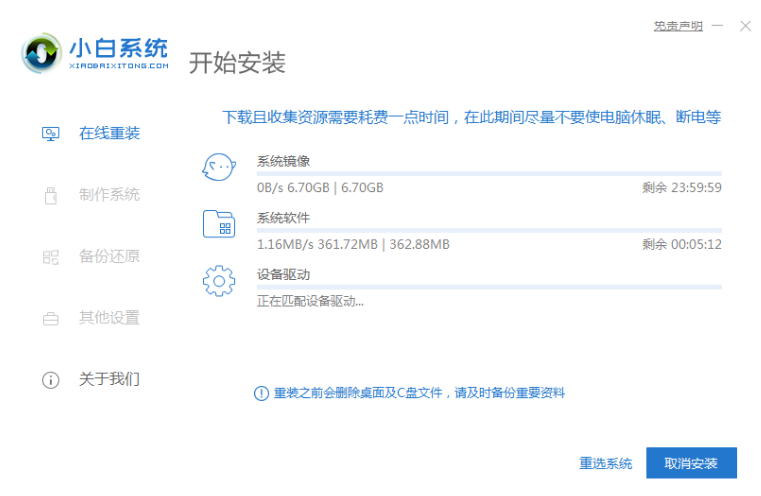Click the monitor icon beside 在线重装
The width and height of the screenshot is (761, 496).
click(x=50, y=133)
